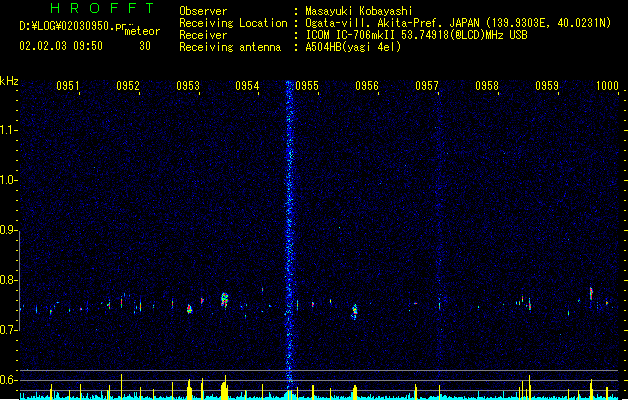629x400 pixels.
Task: Click the broadband noise burst before 0955
Action: (289, 233)
